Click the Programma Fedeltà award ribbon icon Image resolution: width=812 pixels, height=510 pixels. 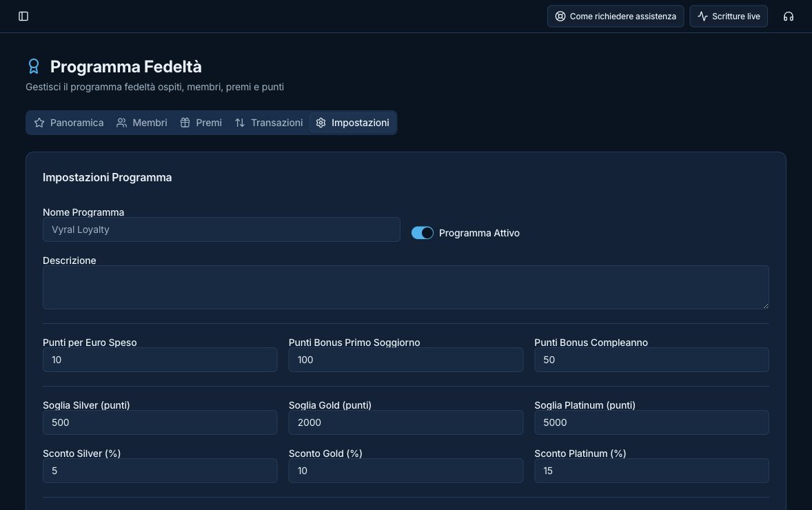[x=34, y=66]
